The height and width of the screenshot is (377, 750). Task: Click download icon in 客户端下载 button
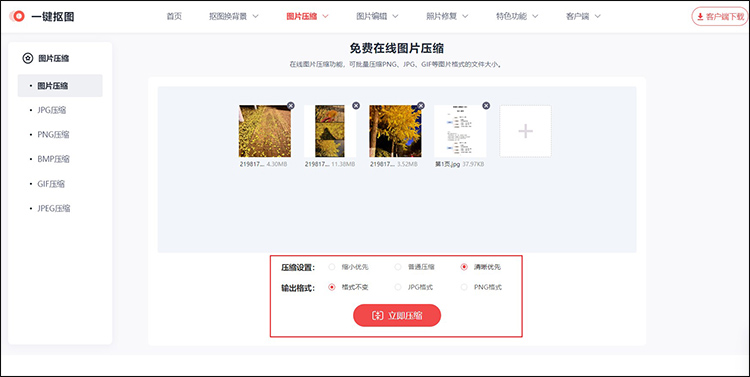[x=700, y=17]
